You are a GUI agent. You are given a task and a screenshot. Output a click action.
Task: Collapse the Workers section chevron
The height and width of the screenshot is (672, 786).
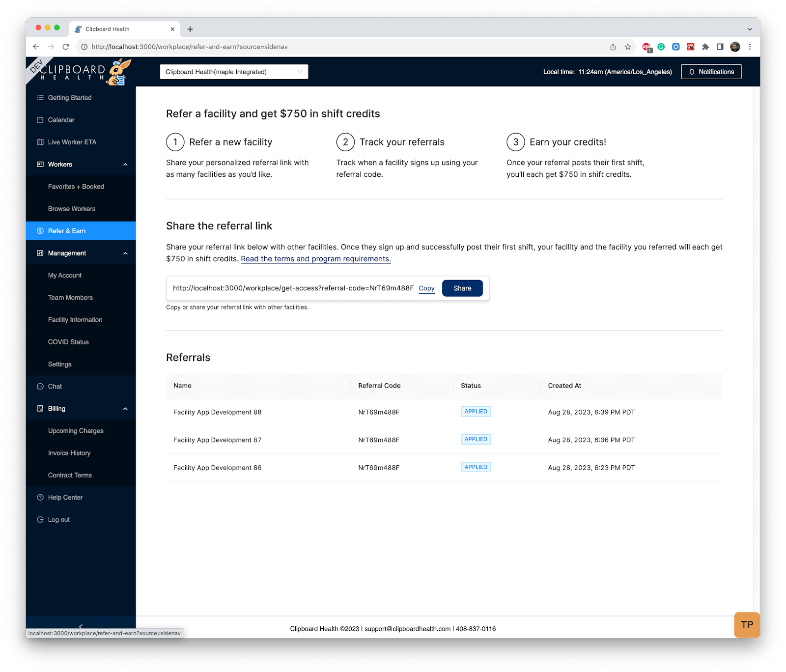point(126,164)
